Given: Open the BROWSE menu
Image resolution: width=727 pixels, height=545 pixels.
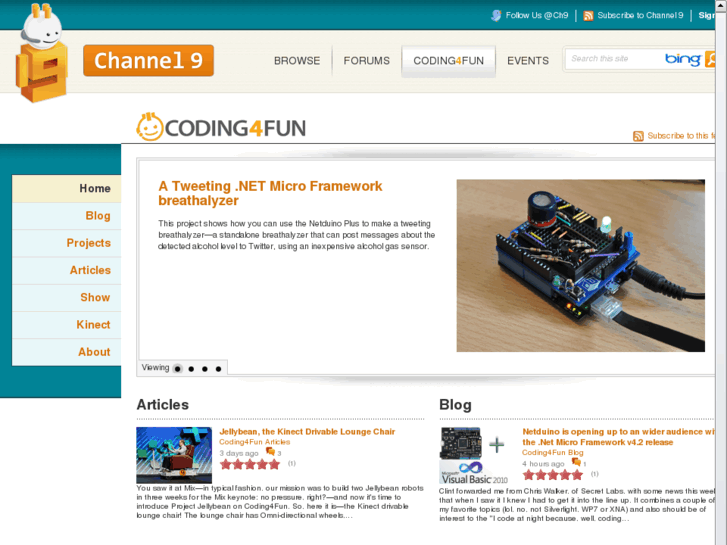Looking at the screenshot, I should (297, 61).
